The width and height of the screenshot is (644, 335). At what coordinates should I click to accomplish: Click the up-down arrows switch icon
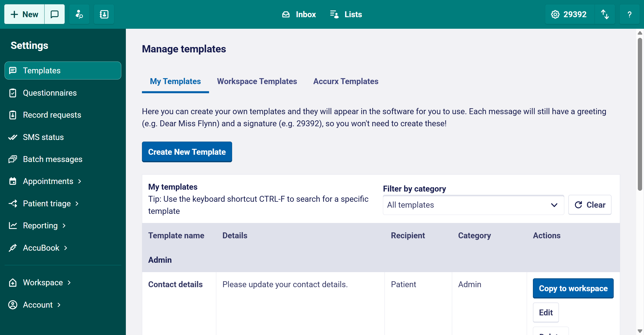point(605,14)
